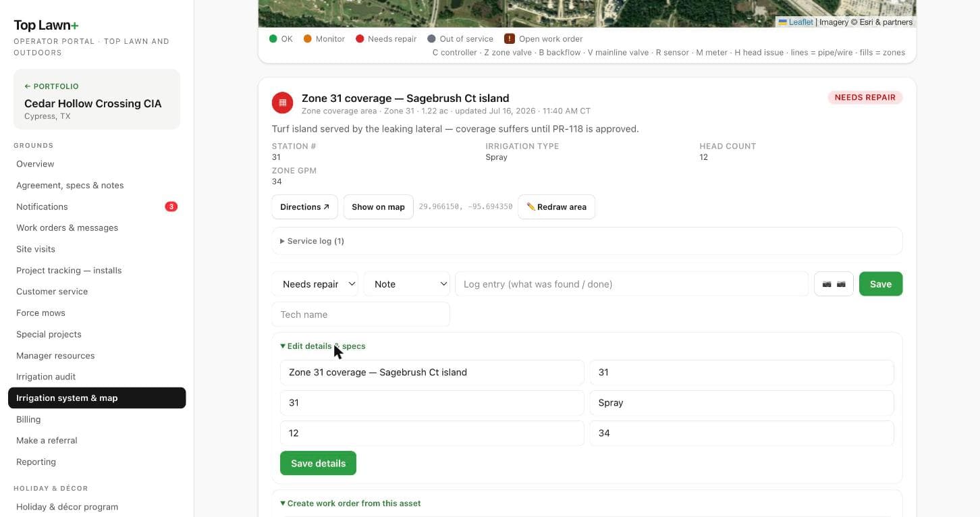Screen dimensions: 980x517
Task: Click the Log entry text field
Action: (x=632, y=284)
